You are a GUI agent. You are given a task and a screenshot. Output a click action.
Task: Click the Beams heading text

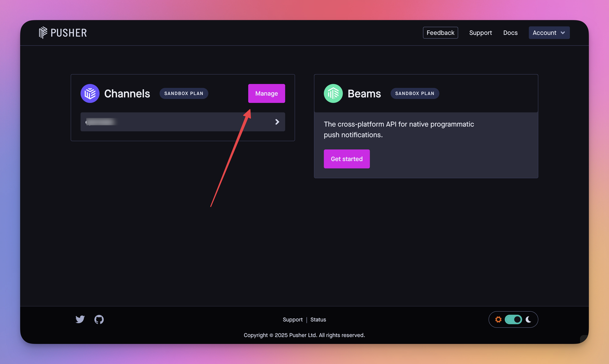[364, 94]
